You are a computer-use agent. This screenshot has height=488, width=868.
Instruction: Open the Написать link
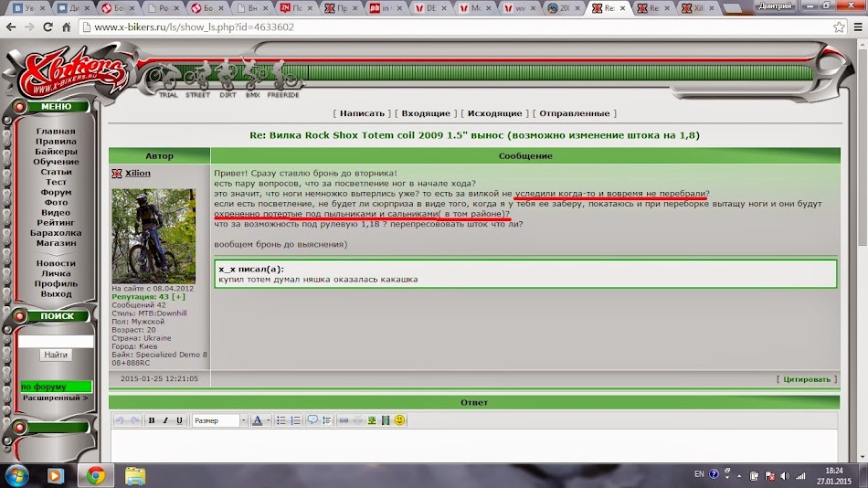(x=362, y=113)
